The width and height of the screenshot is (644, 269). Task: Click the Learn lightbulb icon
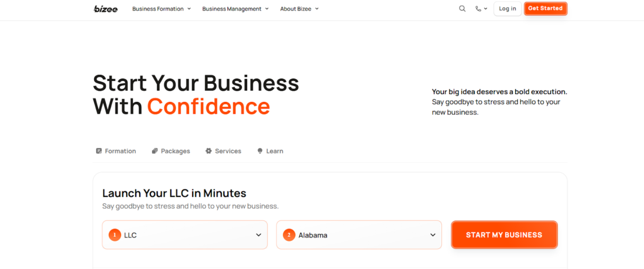(x=260, y=151)
